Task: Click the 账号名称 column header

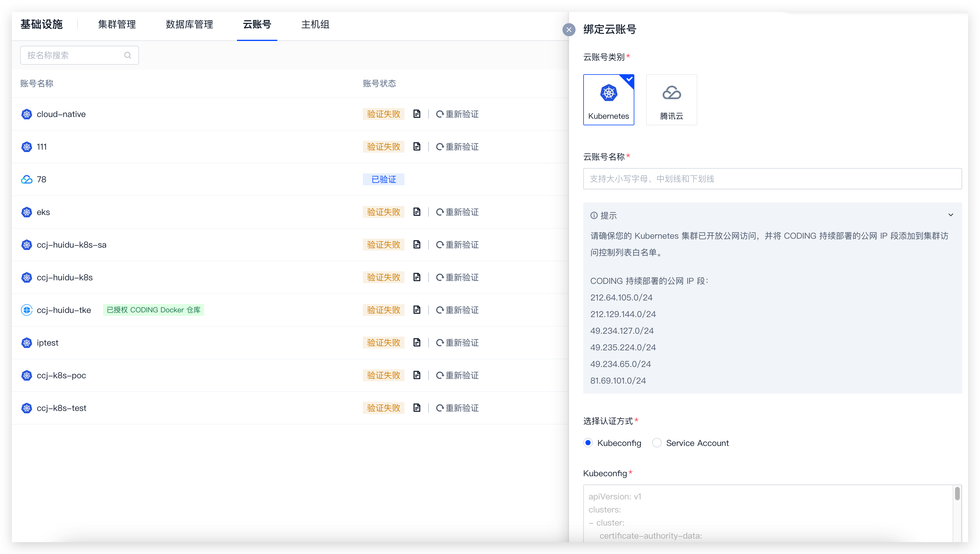Action: pos(37,84)
